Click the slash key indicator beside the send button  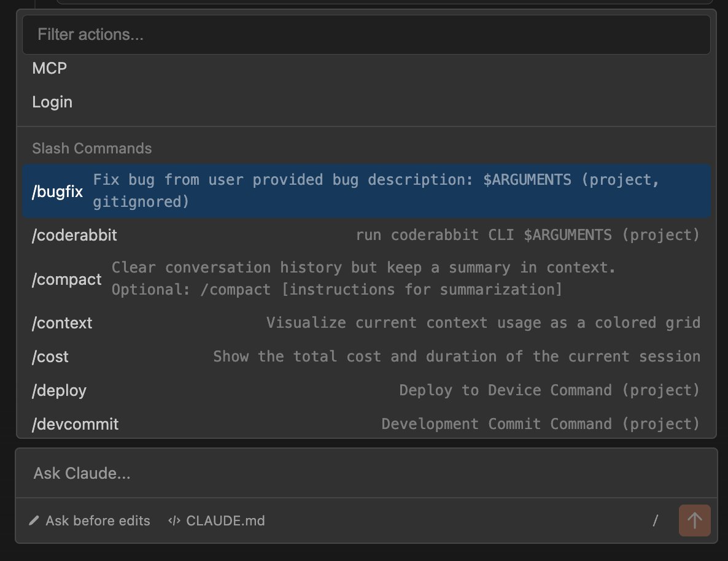655,520
